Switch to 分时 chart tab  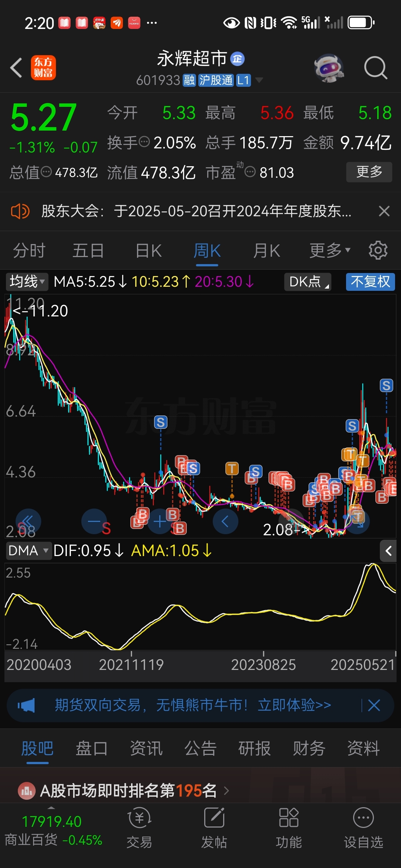(29, 250)
